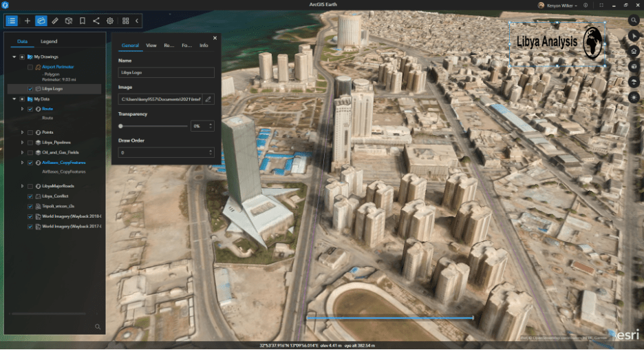Image resolution: width=644 pixels, height=350 pixels.
Task: Click the plus icon to add data
Action: tap(27, 21)
